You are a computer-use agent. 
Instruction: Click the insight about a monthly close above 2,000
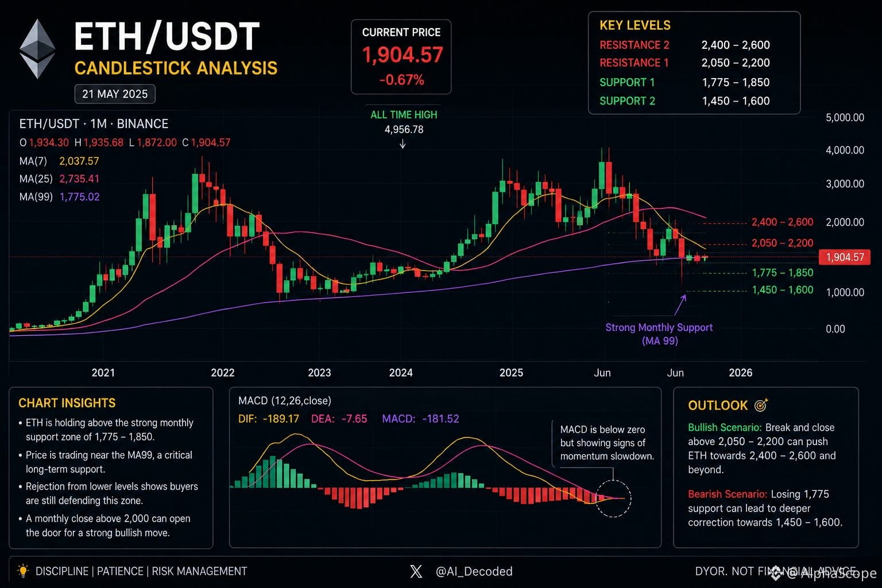(x=105, y=525)
